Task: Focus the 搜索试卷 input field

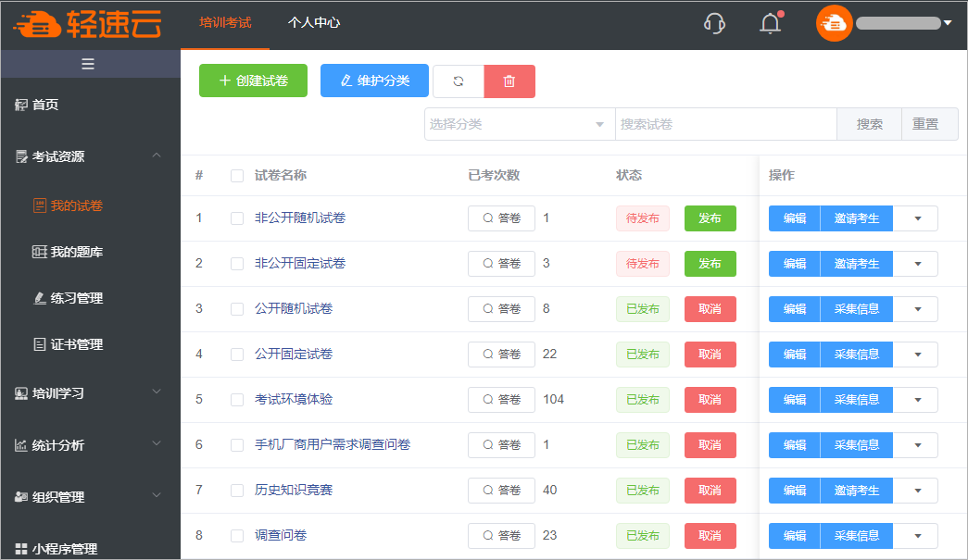Action: 726,124
